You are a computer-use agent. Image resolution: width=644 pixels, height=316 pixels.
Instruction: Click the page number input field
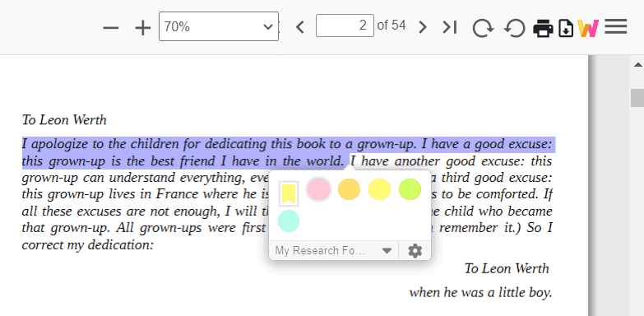tap(345, 26)
